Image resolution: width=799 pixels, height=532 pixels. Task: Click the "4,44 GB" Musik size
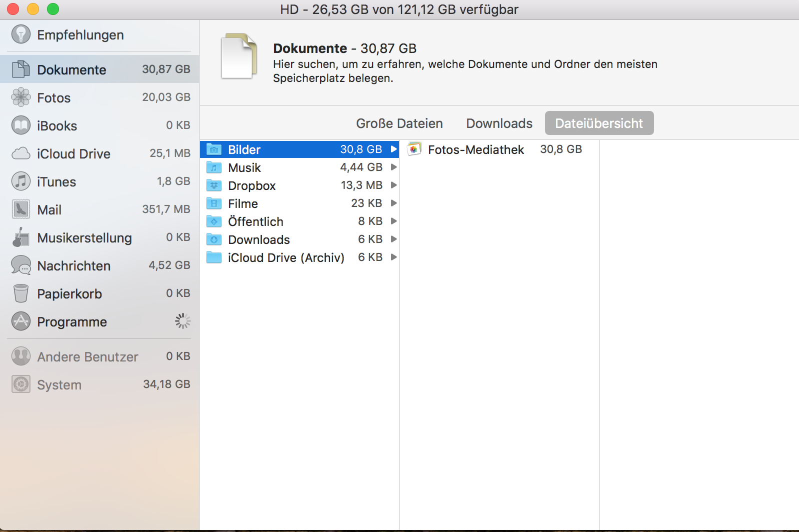361,167
